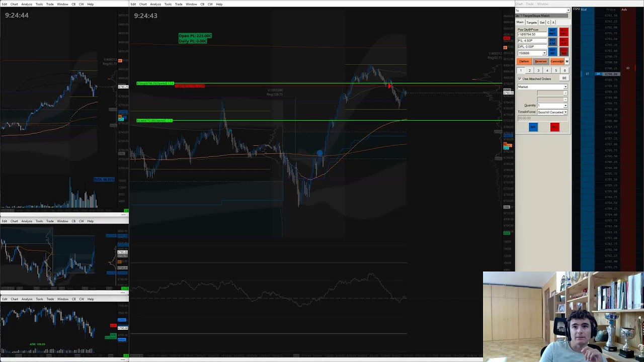Switch to the Targets tab
The width and height of the screenshot is (644, 362).
[x=532, y=23]
